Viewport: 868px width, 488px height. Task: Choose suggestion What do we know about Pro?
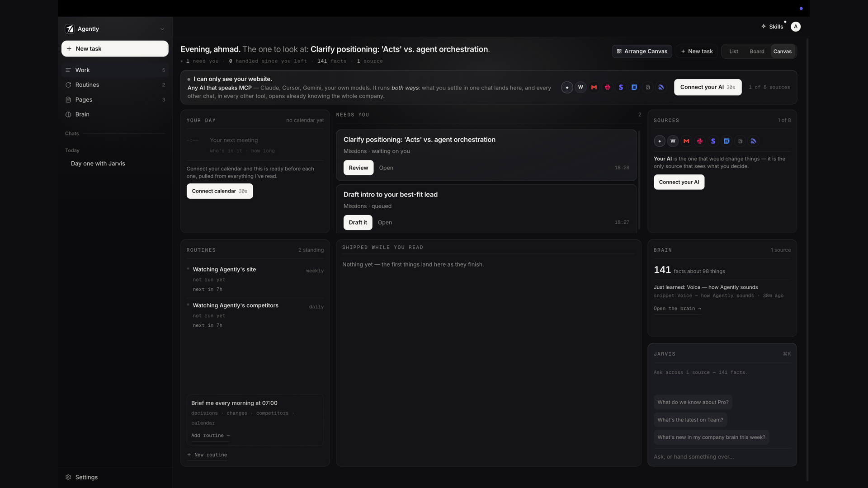coord(693,402)
